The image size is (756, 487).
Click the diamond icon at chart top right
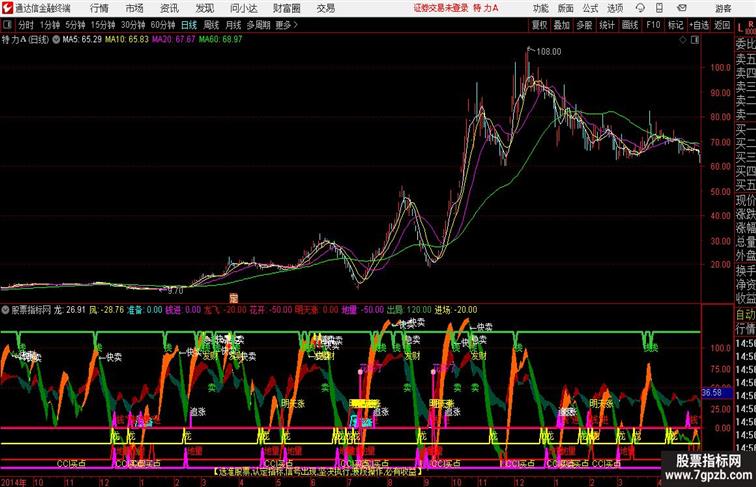click(683, 40)
